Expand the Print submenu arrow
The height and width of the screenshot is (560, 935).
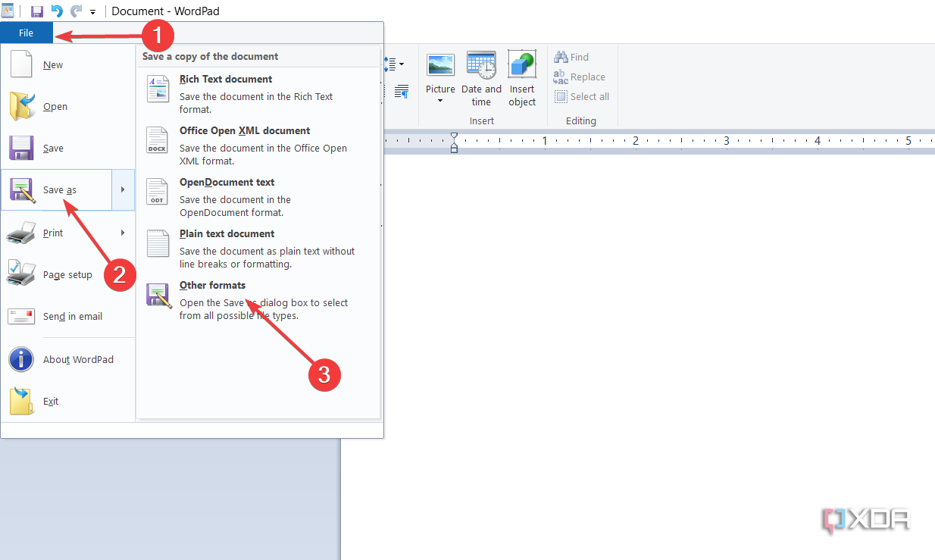(x=123, y=233)
